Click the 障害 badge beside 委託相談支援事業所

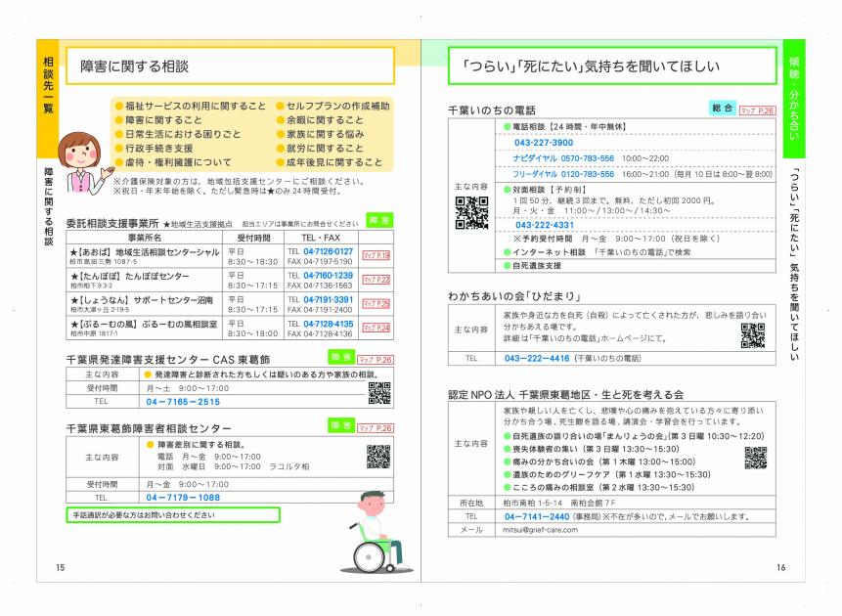click(x=378, y=221)
